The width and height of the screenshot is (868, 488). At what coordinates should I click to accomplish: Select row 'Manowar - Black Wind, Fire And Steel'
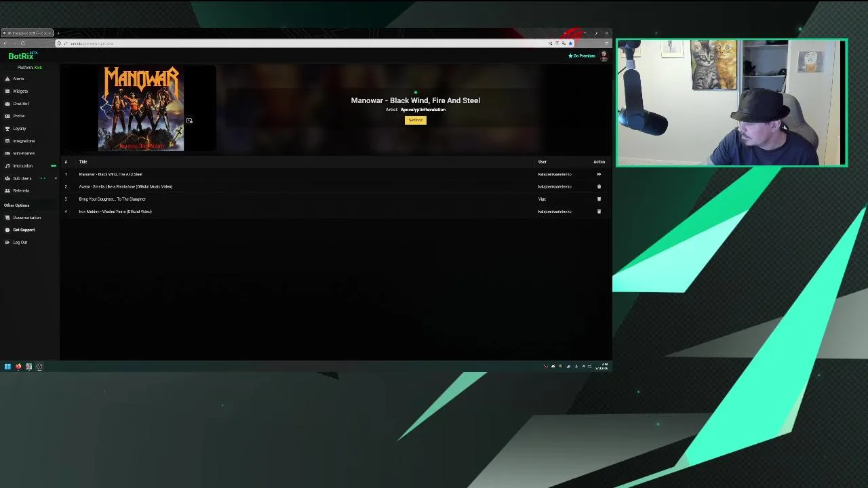pyautogui.click(x=336, y=174)
